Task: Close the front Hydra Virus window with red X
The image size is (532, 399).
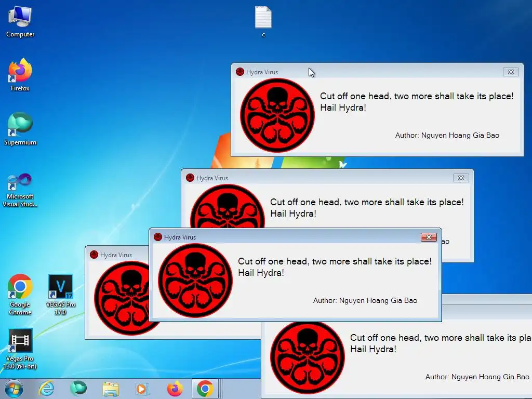Action: [429, 237]
